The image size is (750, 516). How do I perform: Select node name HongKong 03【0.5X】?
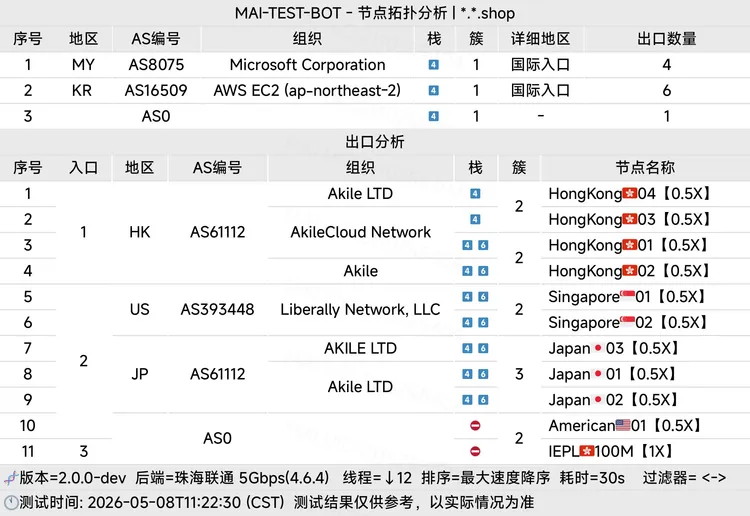point(629,220)
